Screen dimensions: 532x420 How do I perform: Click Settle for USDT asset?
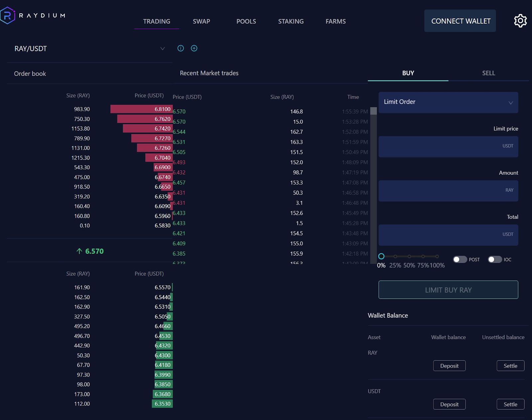pyautogui.click(x=510, y=404)
